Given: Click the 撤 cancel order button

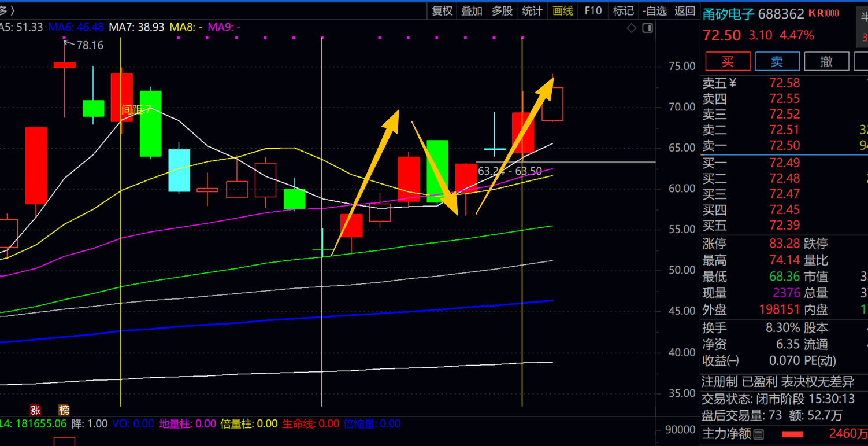Looking at the screenshot, I should (x=826, y=61).
